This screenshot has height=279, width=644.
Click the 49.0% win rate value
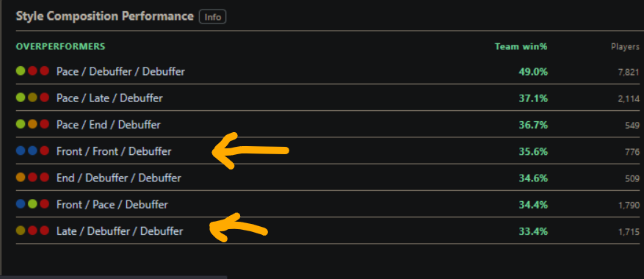point(533,72)
